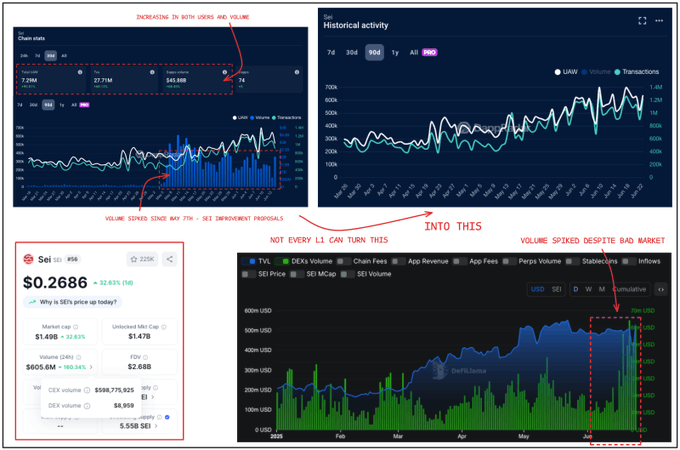Toggle the Volume legend in Historical activity
This screenshot has width=680, height=450.
click(596, 72)
